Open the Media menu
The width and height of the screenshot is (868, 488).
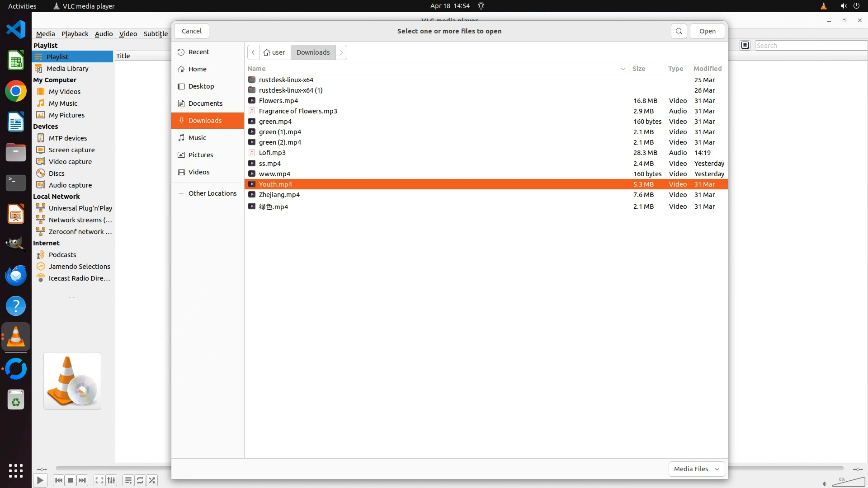tap(45, 34)
